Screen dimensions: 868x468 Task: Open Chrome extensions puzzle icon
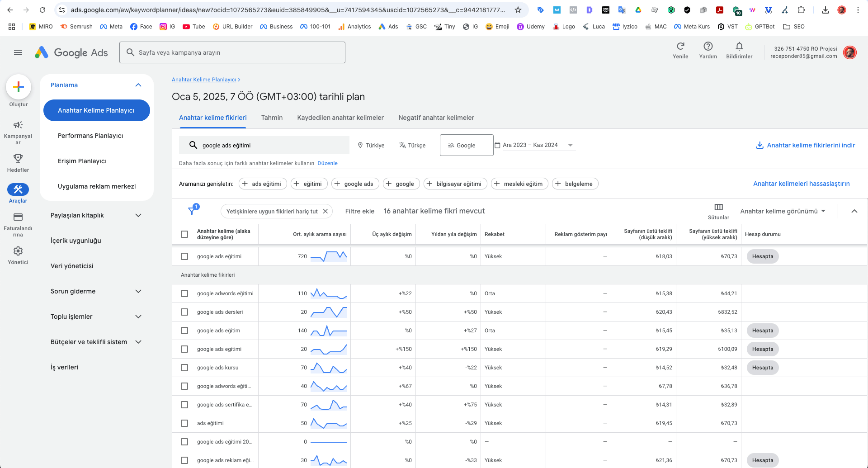tap(801, 10)
